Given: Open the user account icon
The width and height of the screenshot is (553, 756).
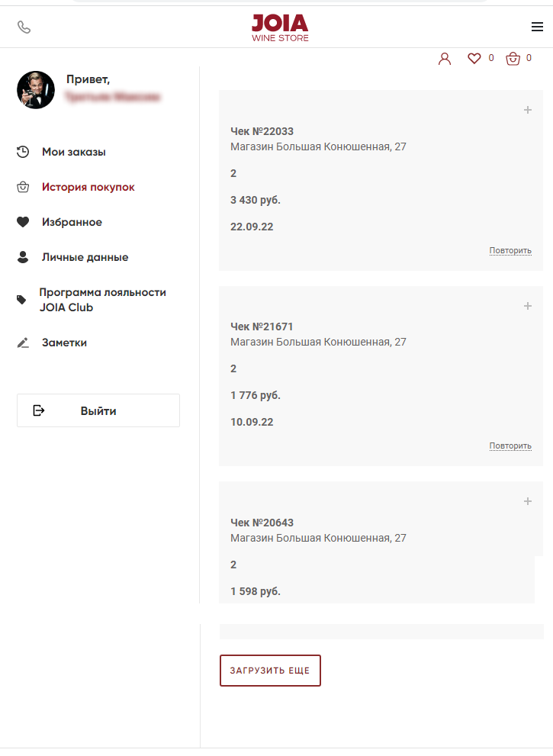Looking at the screenshot, I should pos(445,59).
